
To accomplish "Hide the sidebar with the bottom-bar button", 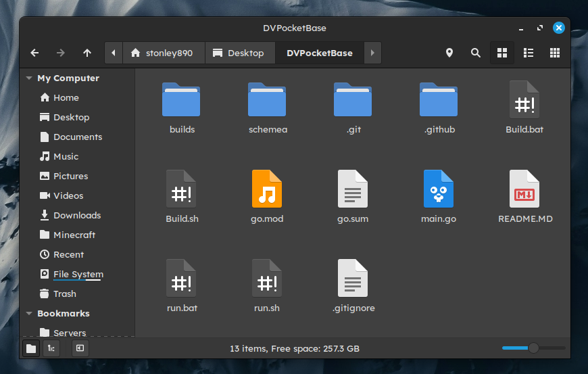I will (x=80, y=348).
